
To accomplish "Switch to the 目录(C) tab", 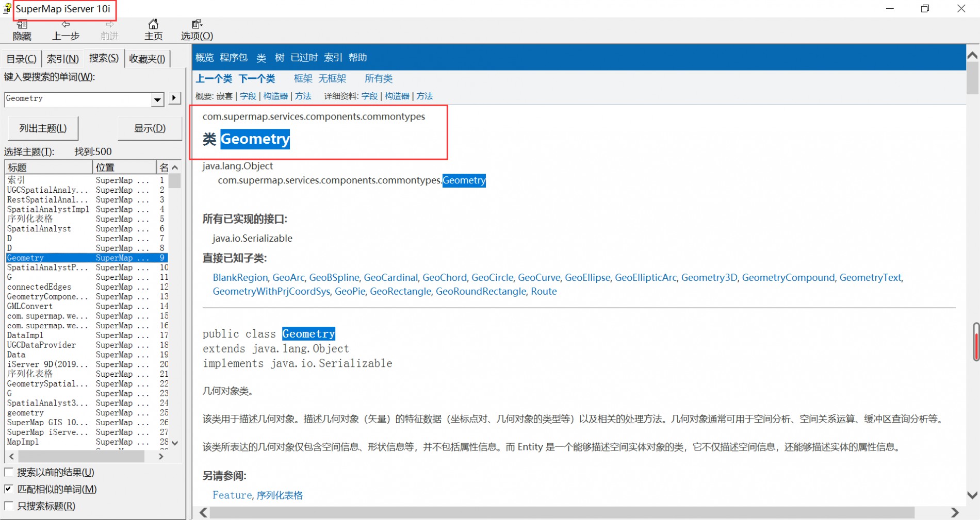I will (x=21, y=59).
